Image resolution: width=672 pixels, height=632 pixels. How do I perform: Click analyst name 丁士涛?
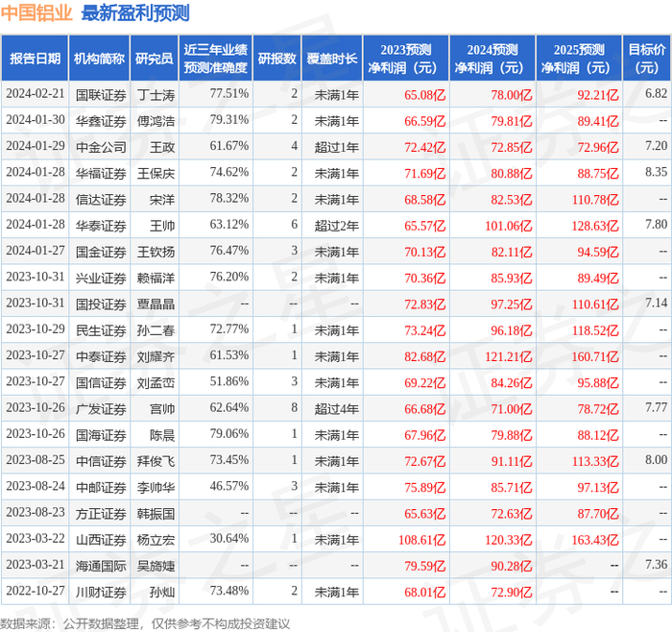(156, 95)
